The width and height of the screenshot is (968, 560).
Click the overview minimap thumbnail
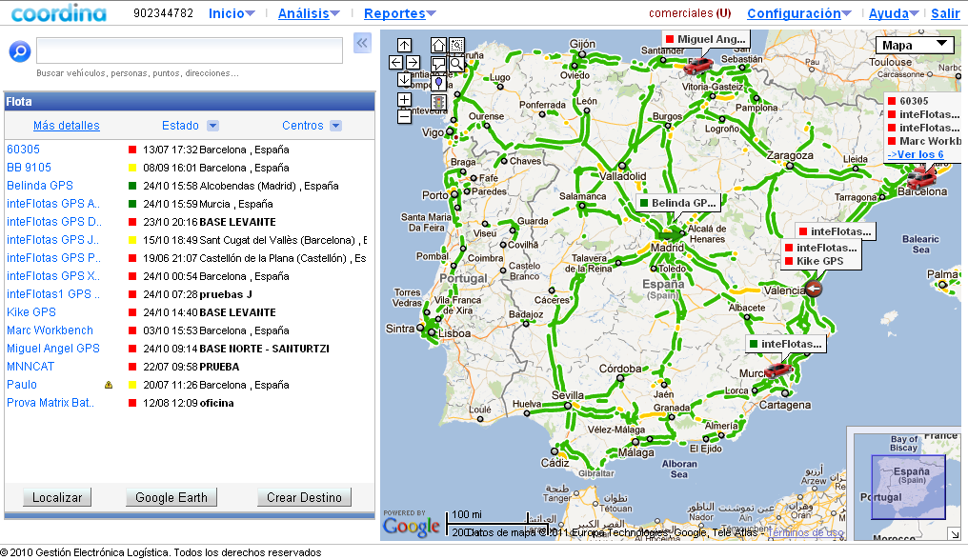pyautogui.click(x=908, y=487)
